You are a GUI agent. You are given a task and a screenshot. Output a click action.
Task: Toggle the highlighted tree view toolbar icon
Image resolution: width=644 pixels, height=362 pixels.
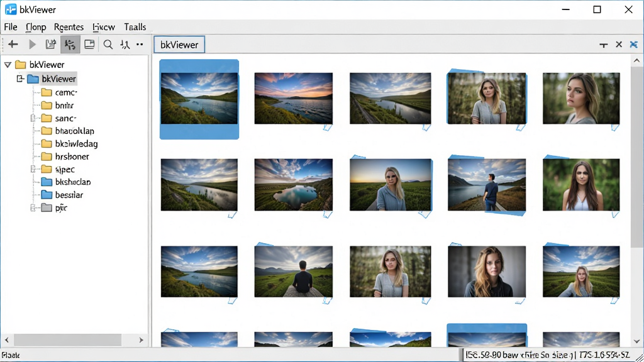[70, 45]
